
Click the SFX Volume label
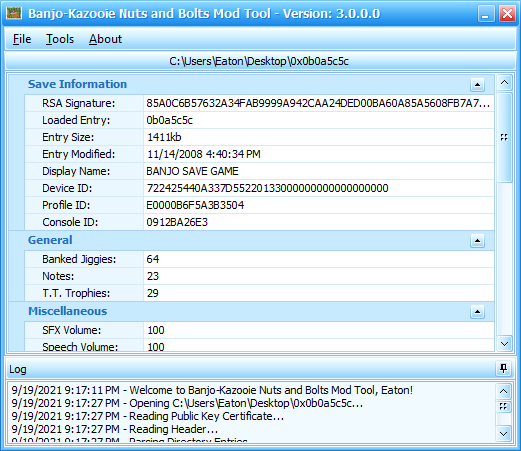point(71,330)
